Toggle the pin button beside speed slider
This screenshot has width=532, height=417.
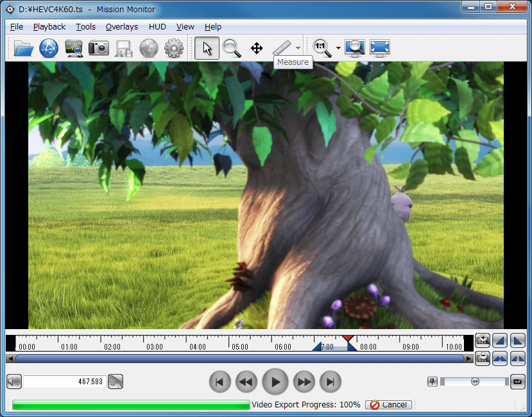(433, 382)
